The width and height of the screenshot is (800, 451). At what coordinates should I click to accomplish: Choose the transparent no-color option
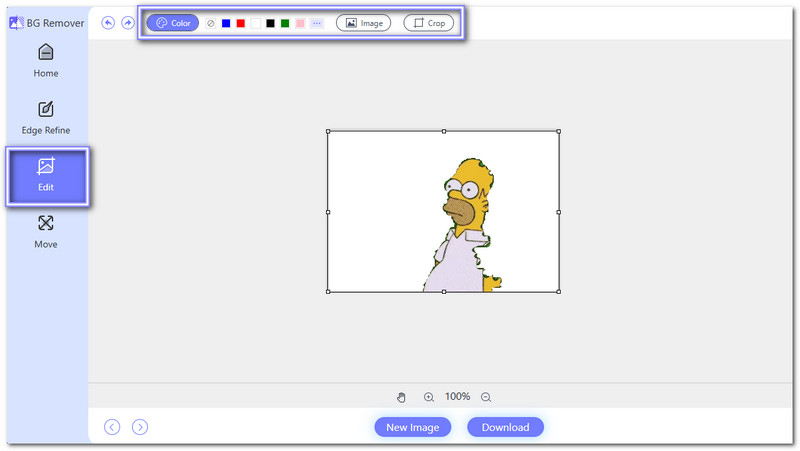(x=211, y=23)
